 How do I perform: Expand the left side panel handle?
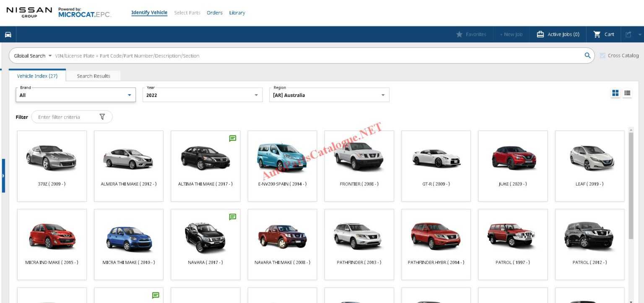pos(3,175)
